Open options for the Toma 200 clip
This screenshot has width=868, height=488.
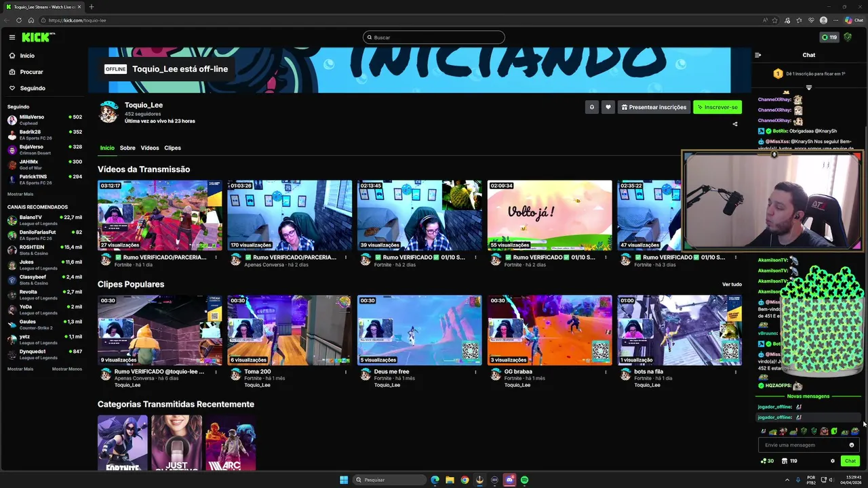point(346,372)
